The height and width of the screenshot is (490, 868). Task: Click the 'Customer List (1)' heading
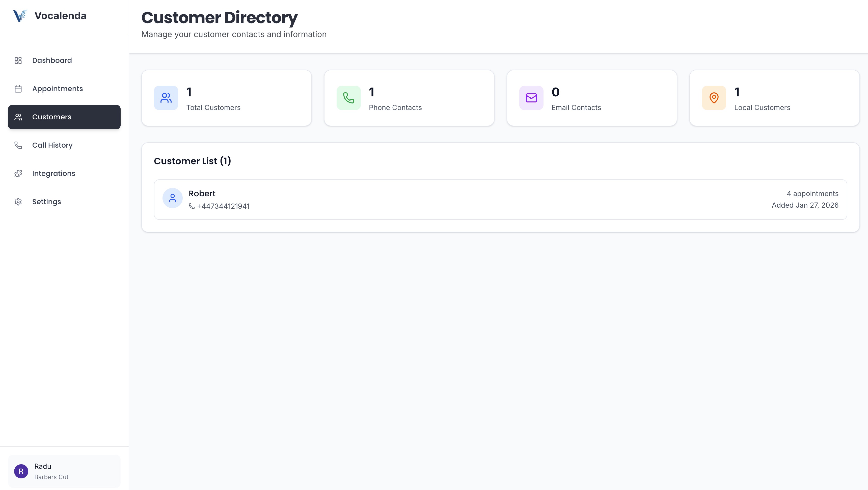click(193, 161)
